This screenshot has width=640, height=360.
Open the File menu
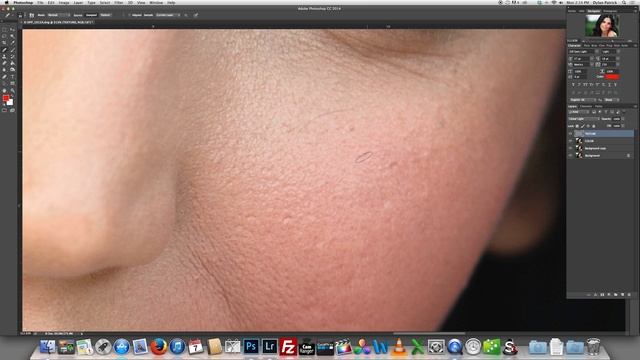tap(40, 2)
